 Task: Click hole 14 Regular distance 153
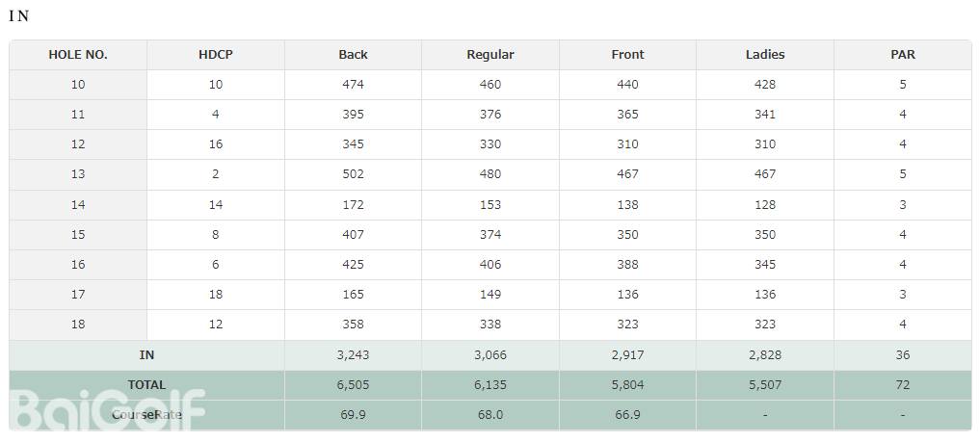490,204
